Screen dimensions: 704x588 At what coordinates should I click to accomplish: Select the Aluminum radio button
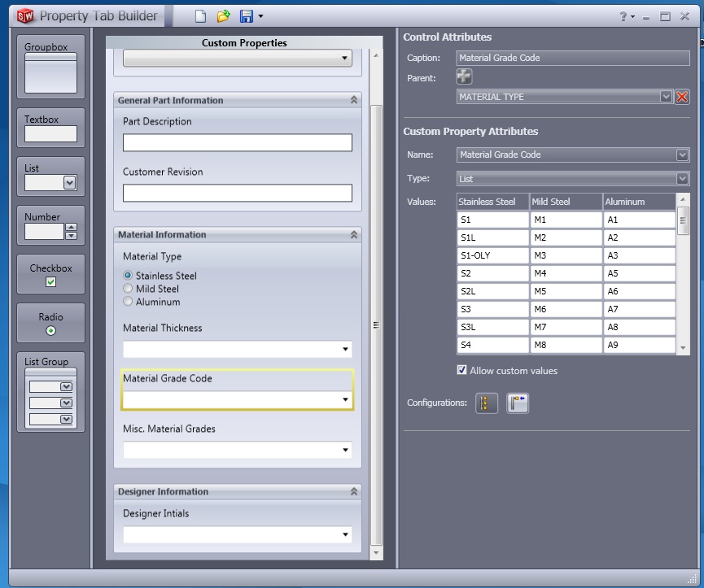coord(128,302)
